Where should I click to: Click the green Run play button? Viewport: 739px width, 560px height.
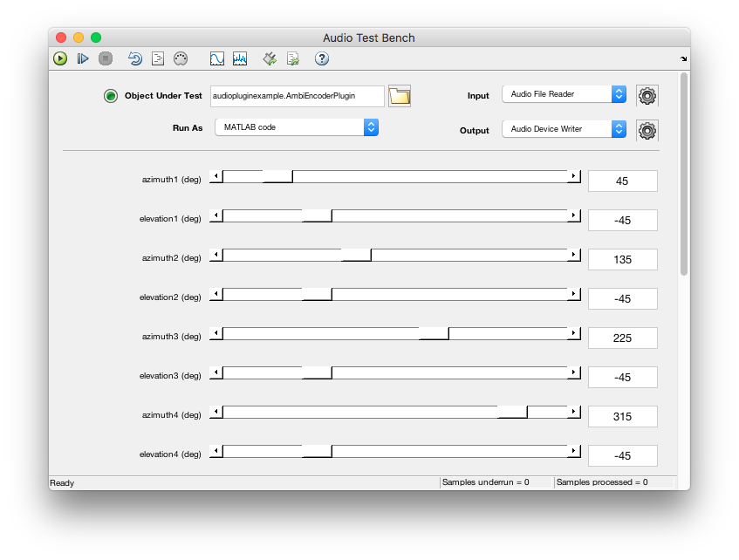pos(60,58)
